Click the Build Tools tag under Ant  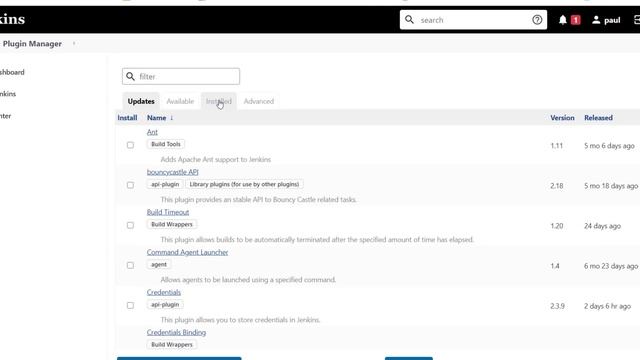coord(166,144)
